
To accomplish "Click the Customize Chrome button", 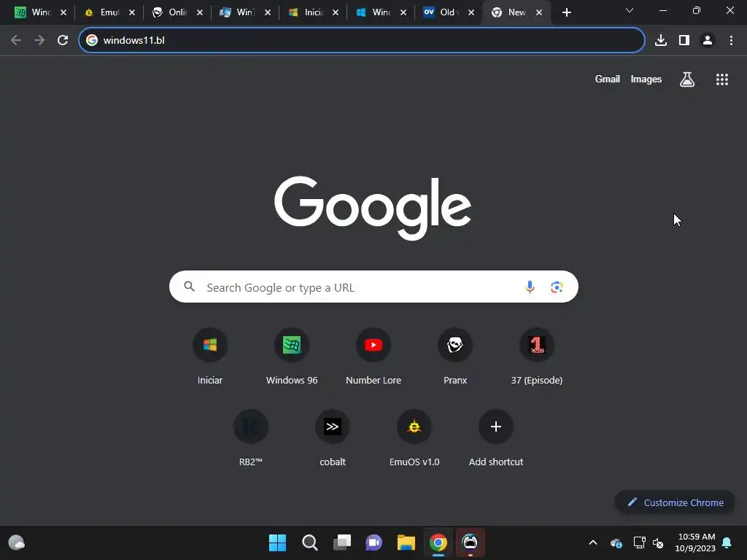I will click(675, 502).
